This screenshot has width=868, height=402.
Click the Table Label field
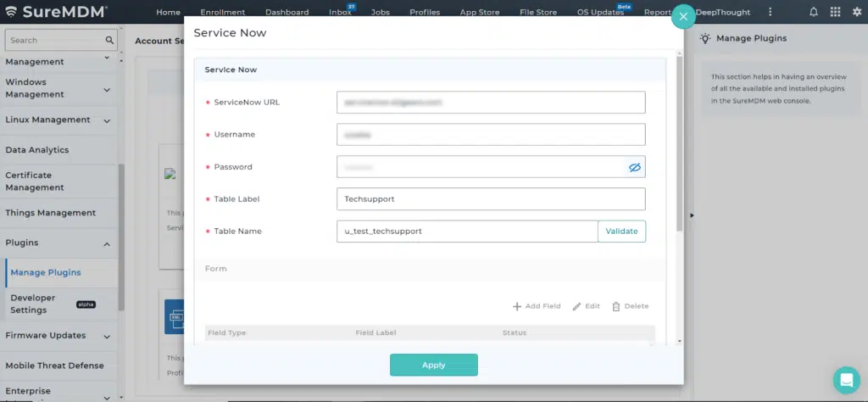point(491,198)
